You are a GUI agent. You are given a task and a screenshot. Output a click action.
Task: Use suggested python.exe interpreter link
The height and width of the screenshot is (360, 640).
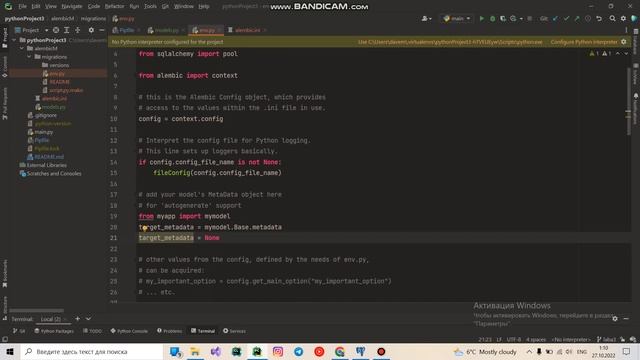click(x=450, y=42)
